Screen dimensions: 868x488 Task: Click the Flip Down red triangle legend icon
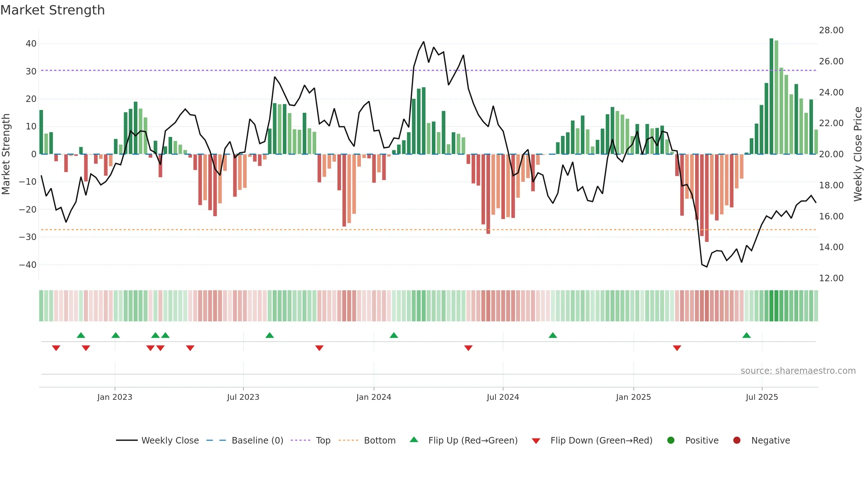[536, 441]
